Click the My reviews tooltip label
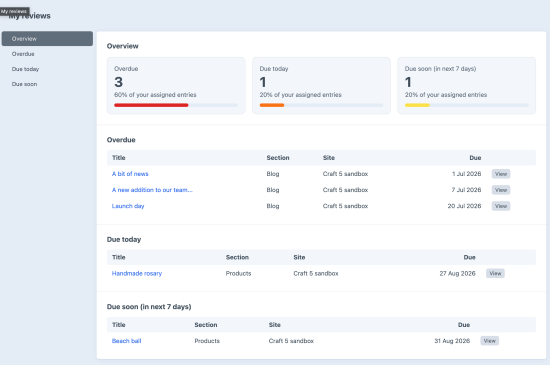Image resolution: width=550 pixels, height=365 pixels. click(x=14, y=11)
